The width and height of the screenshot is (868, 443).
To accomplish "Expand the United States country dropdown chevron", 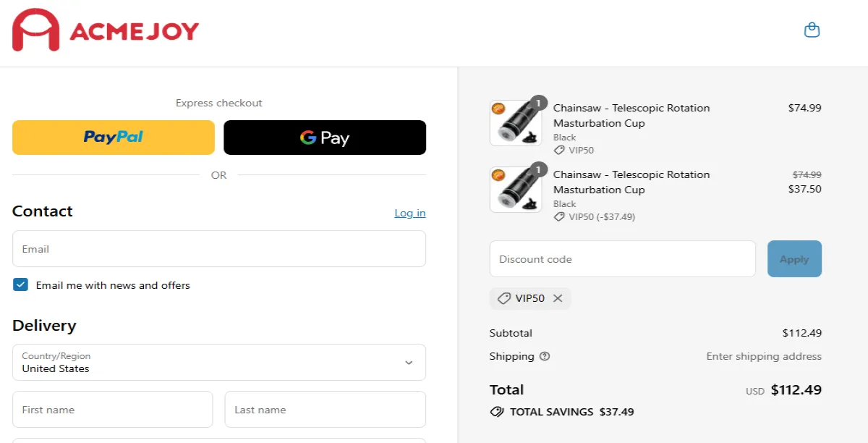I will (409, 362).
